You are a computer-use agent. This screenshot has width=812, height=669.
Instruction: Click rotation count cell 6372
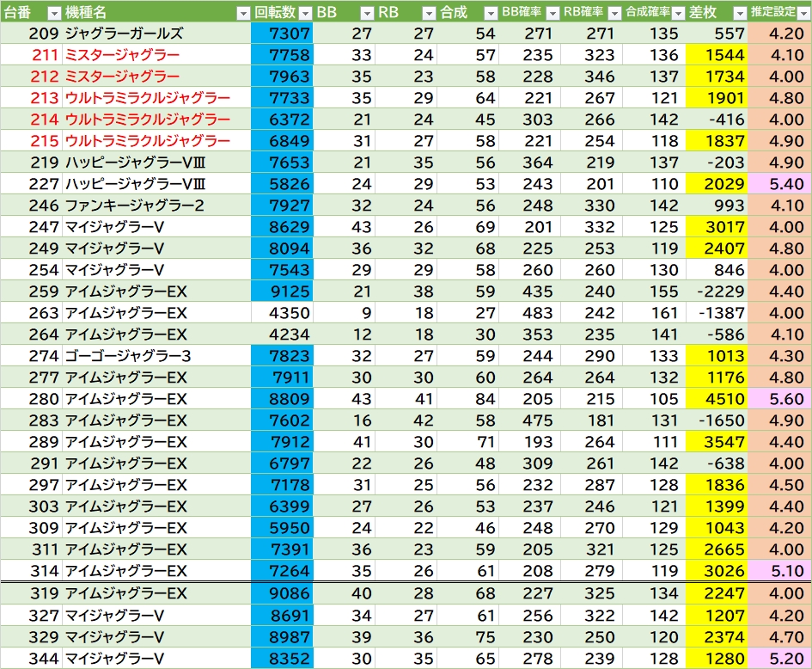point(282,120)
